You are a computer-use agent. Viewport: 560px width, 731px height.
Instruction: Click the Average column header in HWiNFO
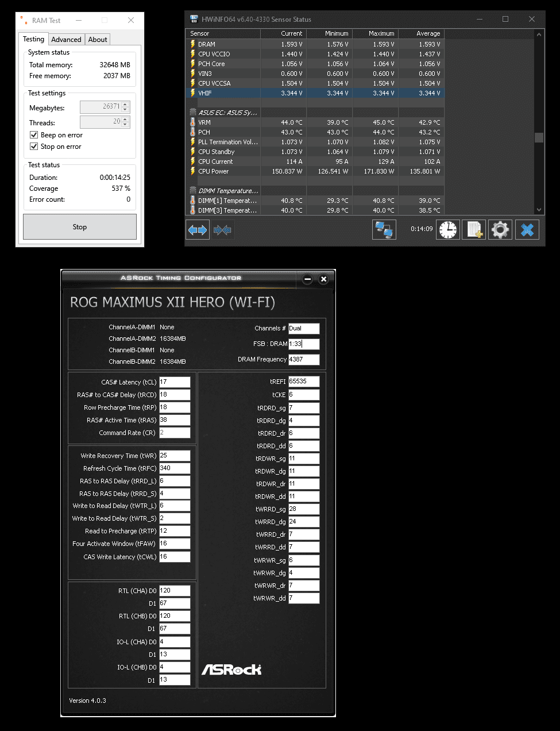point(421,33)
